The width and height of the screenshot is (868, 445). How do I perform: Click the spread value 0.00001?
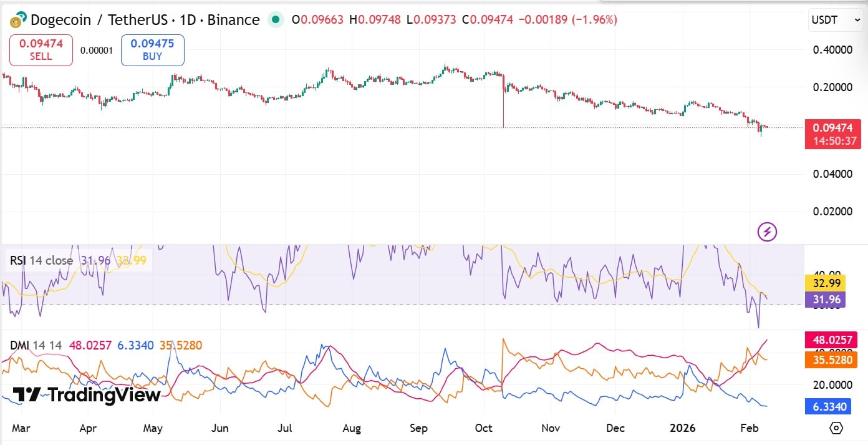coord(97,50)
